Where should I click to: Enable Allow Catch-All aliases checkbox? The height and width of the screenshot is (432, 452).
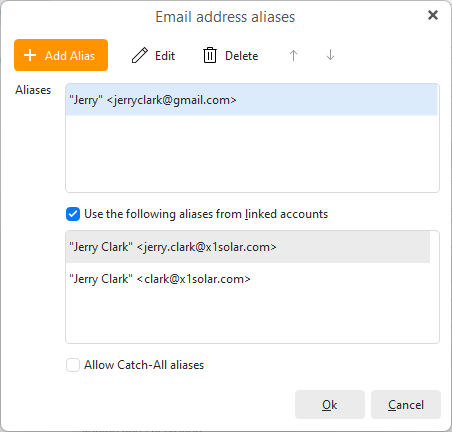(73, 365)
